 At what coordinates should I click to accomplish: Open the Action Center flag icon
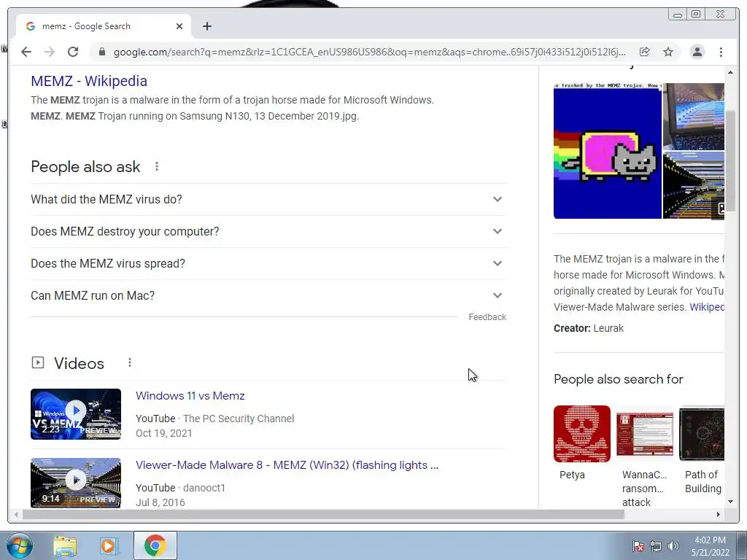(x=638, y=546)
